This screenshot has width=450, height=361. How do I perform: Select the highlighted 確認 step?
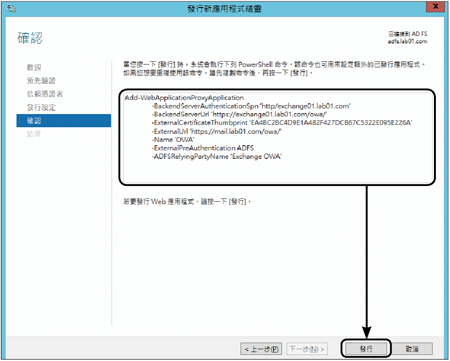point(64,121)
